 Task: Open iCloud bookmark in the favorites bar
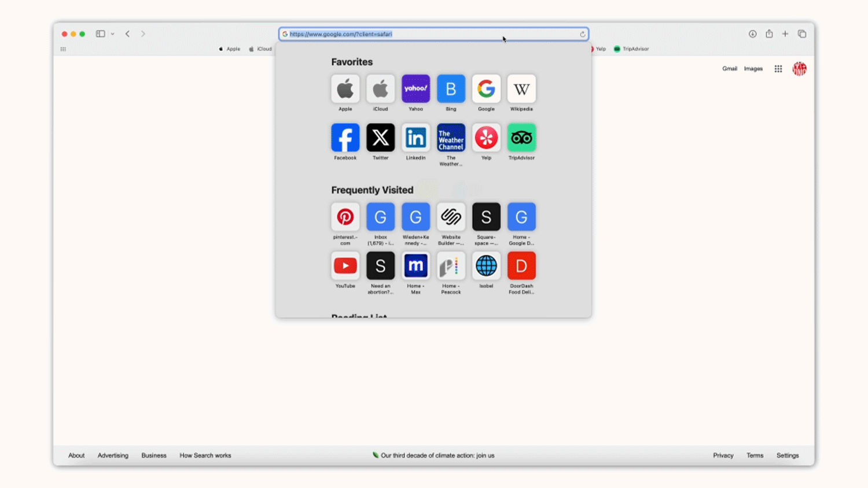[x=260, y=49]
